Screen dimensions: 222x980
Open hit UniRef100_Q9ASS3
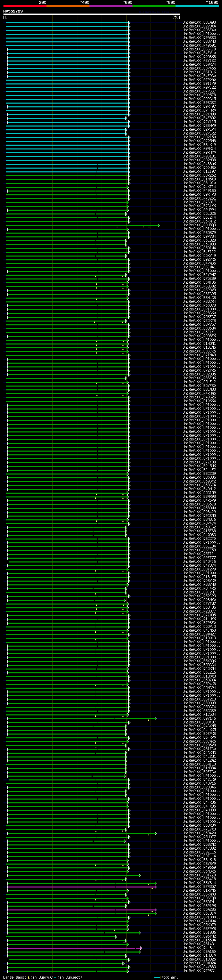pos(199,38)
